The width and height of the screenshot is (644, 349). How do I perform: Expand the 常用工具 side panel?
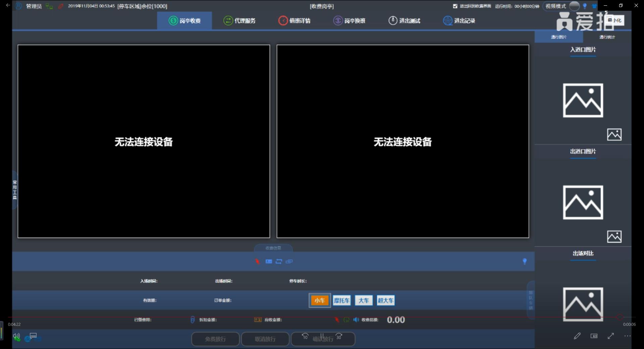tap(15, 190)
